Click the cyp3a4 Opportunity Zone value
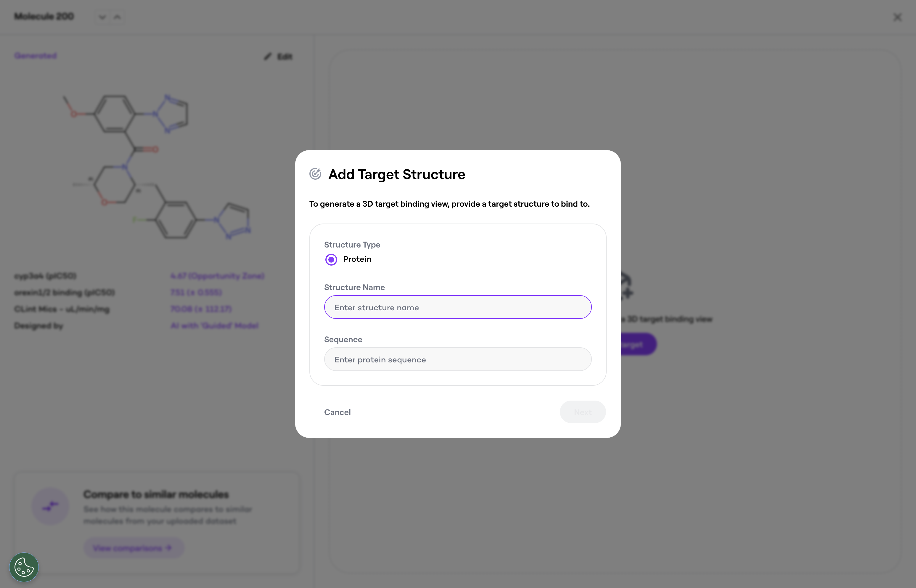This screenshot has height=588, width=916. (217, 276)
